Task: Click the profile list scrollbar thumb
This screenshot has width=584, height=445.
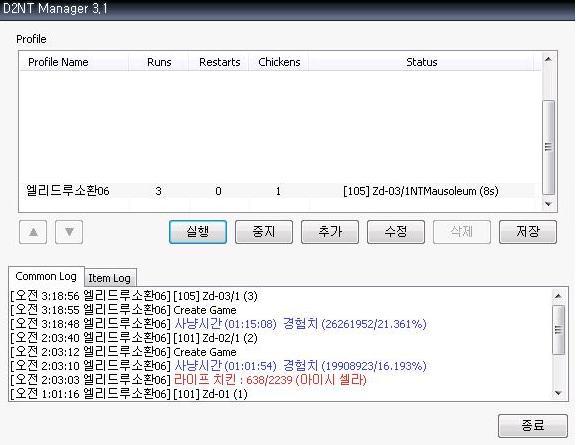Action: point(548,147)
